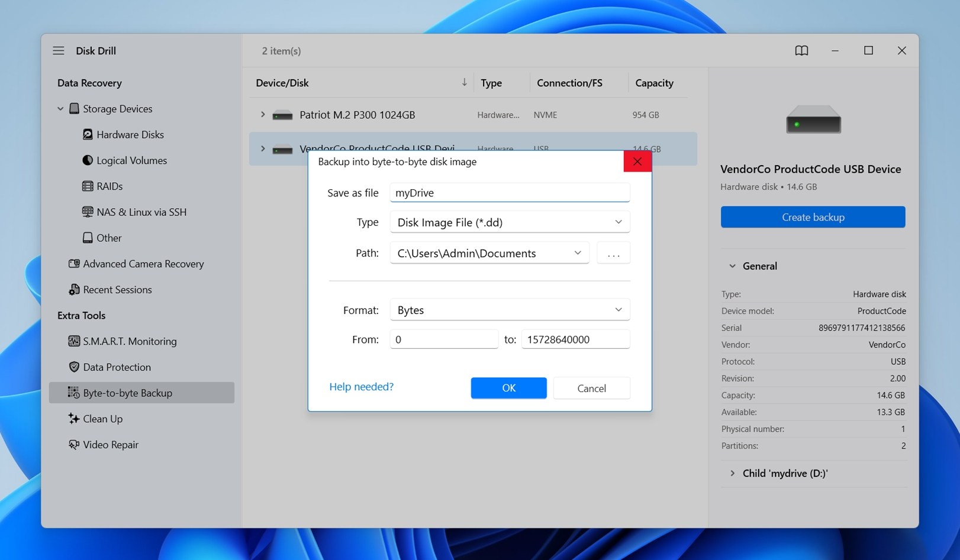Expand the Patriot M.2 P300 disk row
960x560 pixels.
point(263,115)
